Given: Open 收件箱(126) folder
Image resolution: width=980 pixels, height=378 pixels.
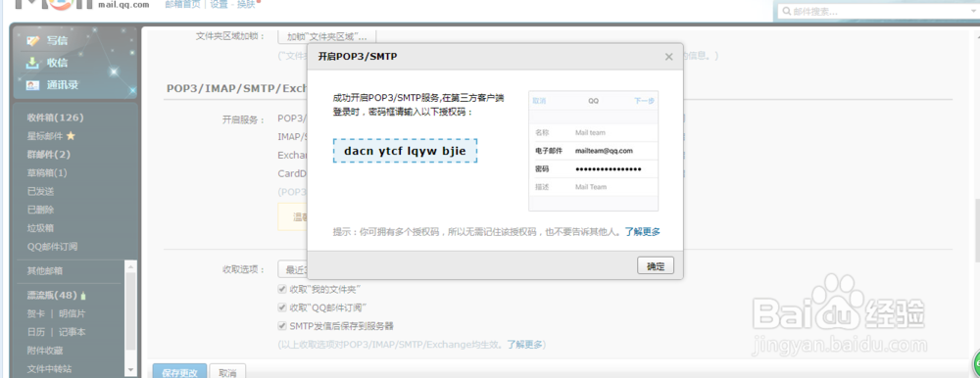Looking at the screenshot, I should (55, 118).
